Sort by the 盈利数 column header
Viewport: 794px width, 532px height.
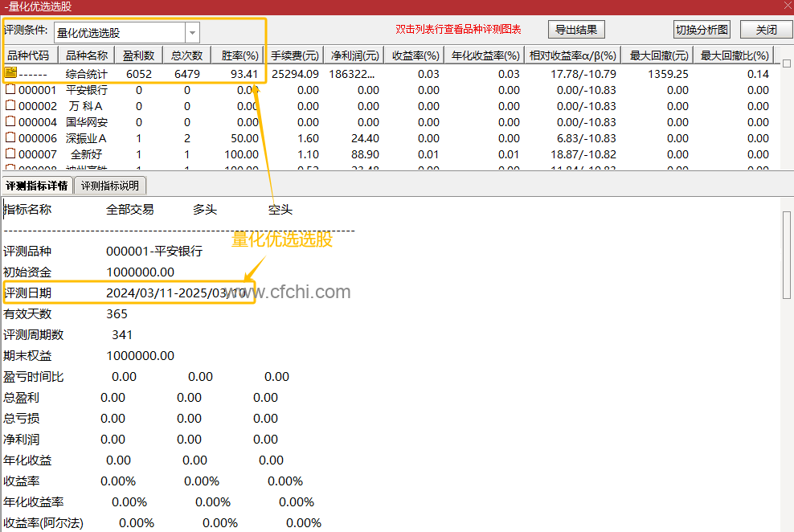point(139,55)
